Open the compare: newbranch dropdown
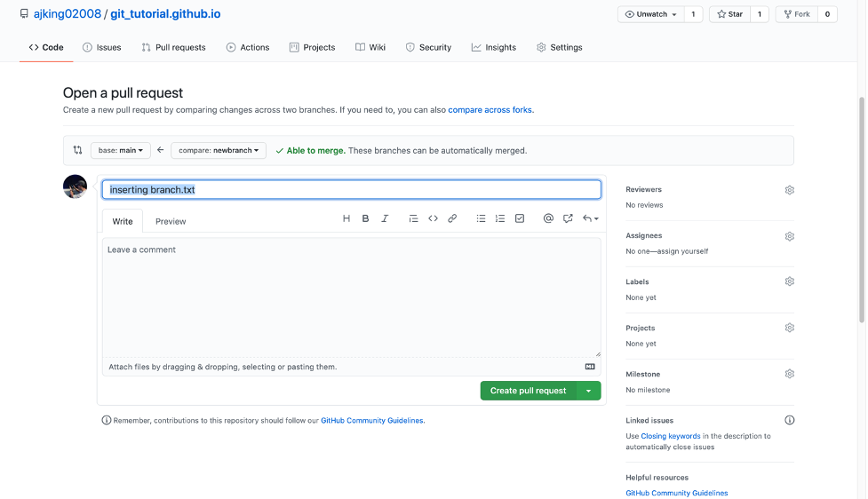 point(219,151)
